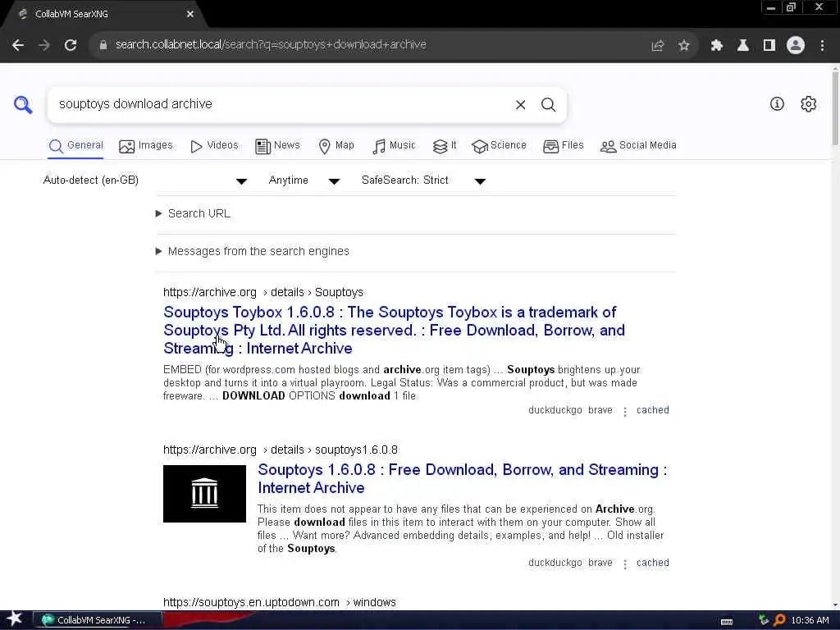Switch to the It category
Image resolution: width=840 pixels, height=630 pixels.
click(444, 146)
